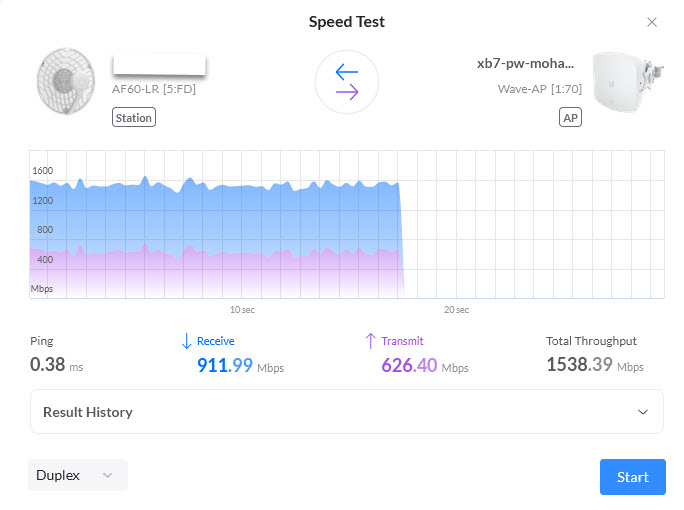Start the speed test
The image size is (684, 510).
click(633, 477)
